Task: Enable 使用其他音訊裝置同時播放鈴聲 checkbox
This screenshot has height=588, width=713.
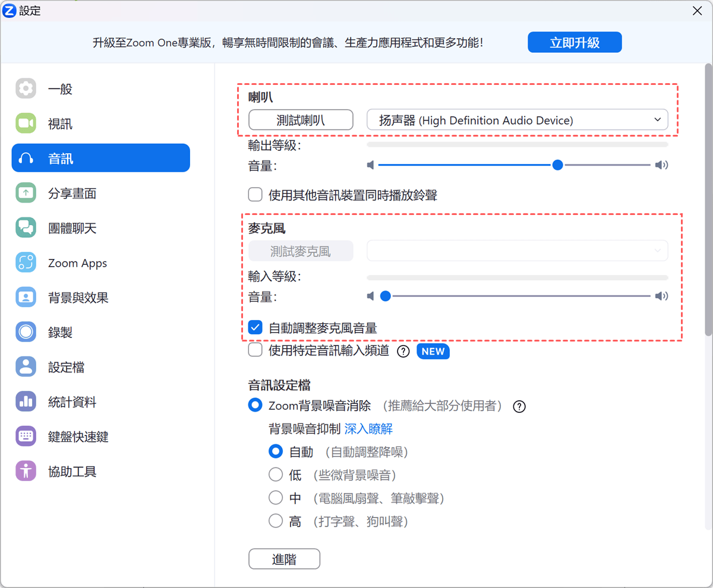Action: (x=255, y=194)
